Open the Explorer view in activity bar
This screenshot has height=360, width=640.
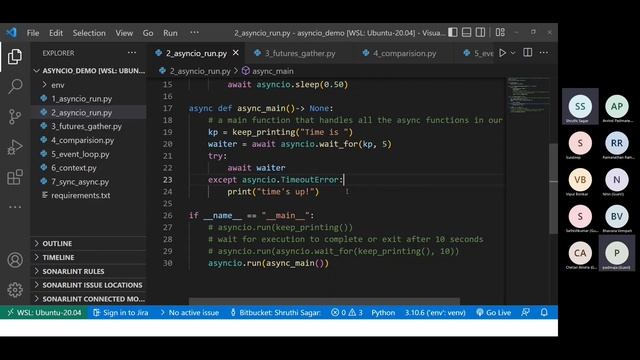coord(15,56)
